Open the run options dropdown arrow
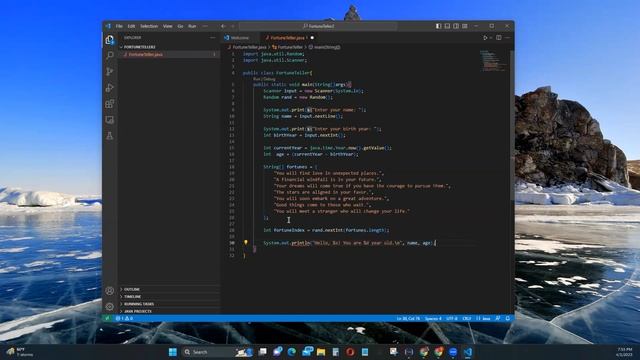The height and width of the screenshot is (360, 640). coord(490,38)
